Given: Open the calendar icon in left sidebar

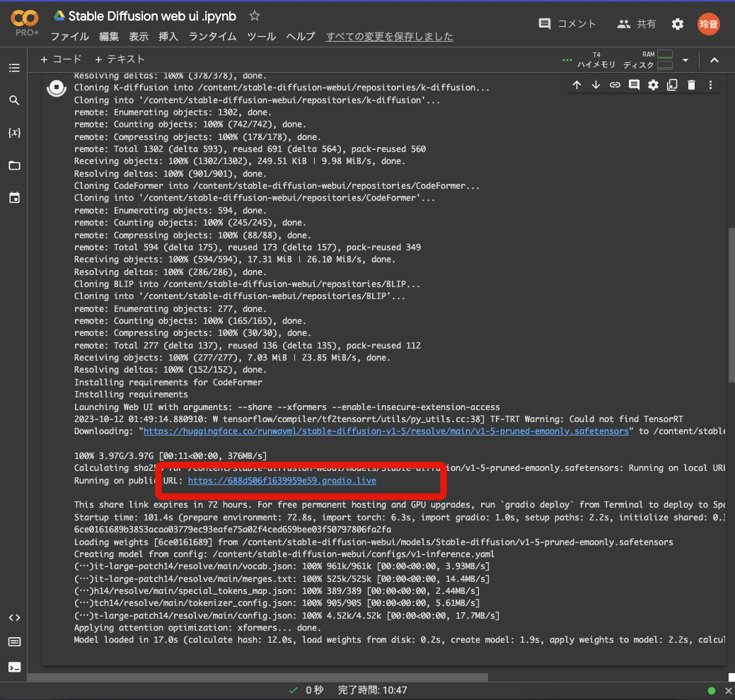Looking at the screenshot, I should tap(15, 198).
